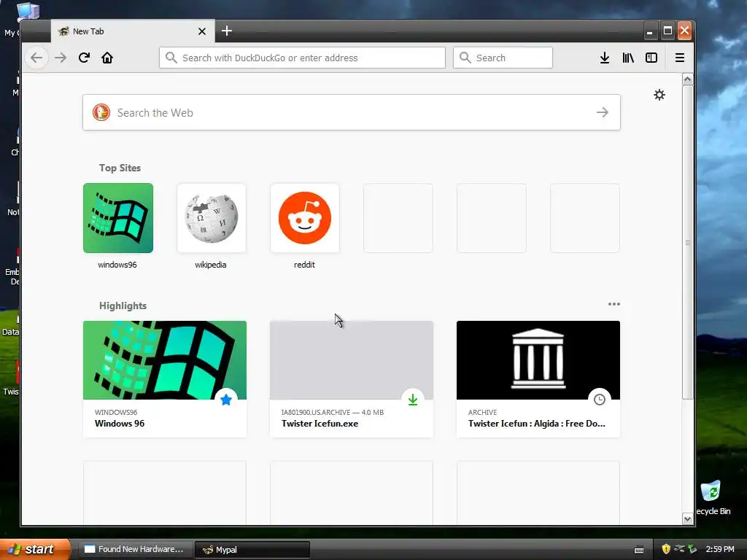Screen dimensions: 747x560
Task: Minimize the Mypal browser window
Action: coord(649,31)
